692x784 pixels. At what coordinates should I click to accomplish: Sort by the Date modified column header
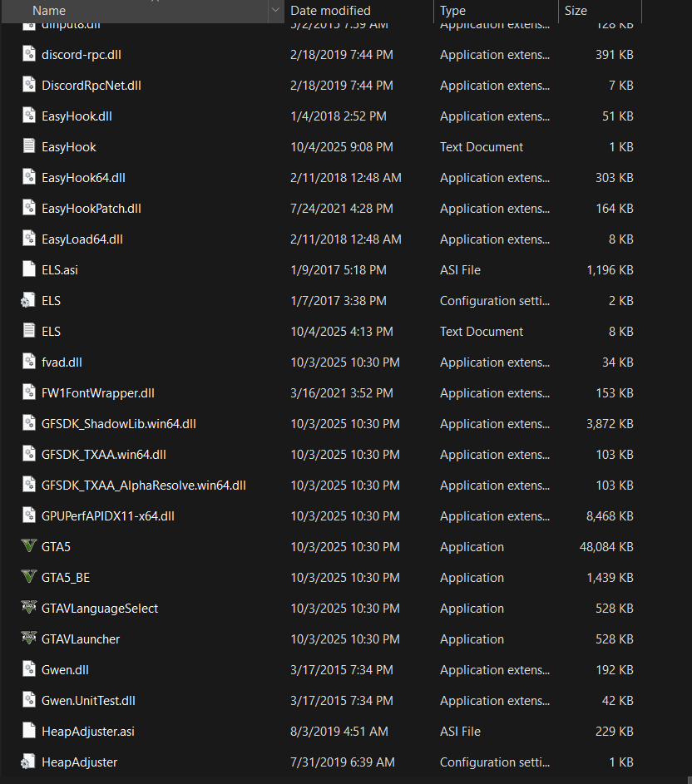pos(331,11)
